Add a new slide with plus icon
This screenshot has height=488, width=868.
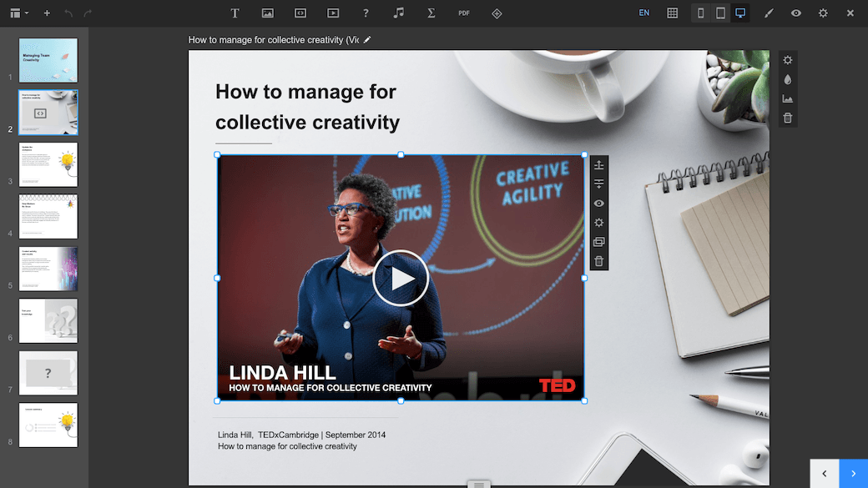click(x=47, y=13)
